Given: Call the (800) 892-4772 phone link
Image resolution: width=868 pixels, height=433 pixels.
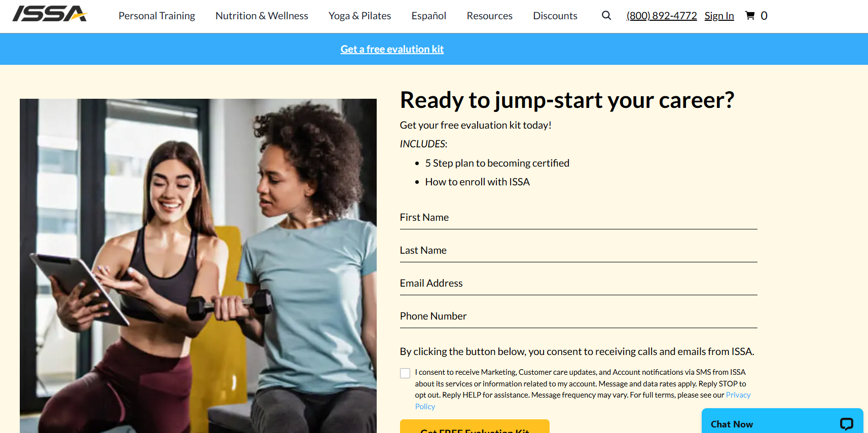Looking at the screenshot, I should pos(662,16).
